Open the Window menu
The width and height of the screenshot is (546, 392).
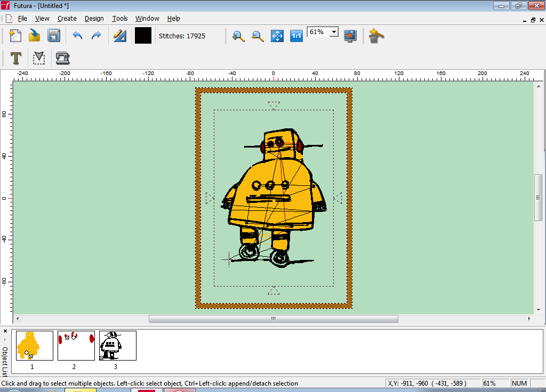point(147,19)
